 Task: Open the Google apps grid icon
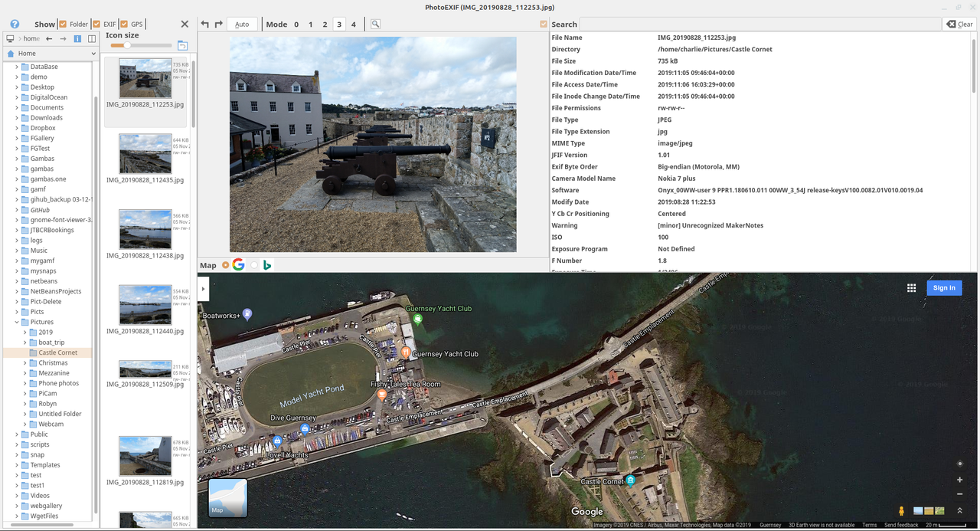(911, 288)
